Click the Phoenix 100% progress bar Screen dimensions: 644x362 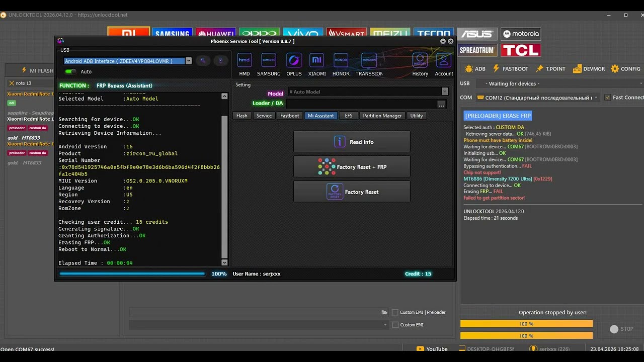(x=132, y=274)
